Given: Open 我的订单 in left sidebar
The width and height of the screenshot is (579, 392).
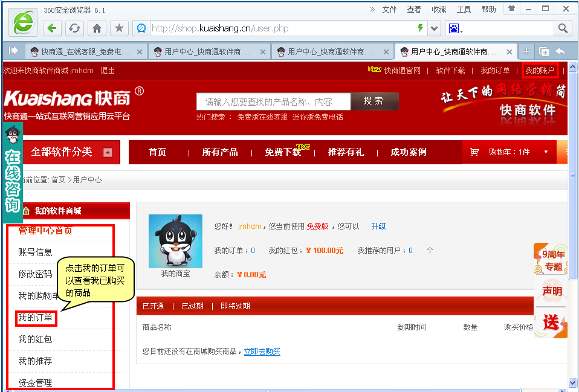Looking at the screenshot, I should [x=35, y=318].
